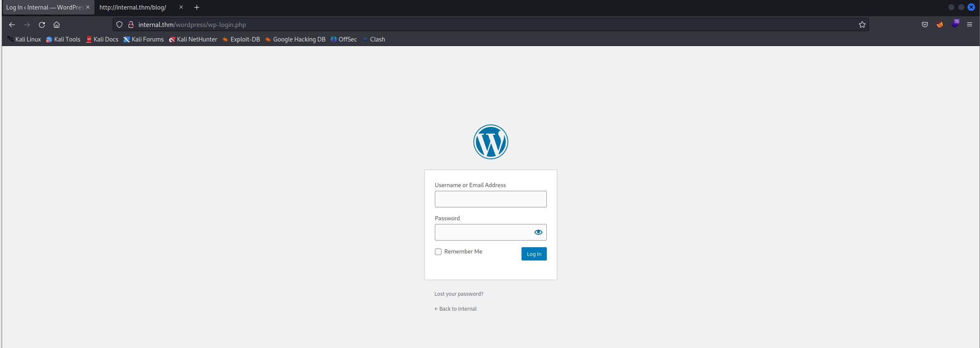This screenshot has height=348, width=980.
Task: Switch to the internal.thm/blog tab
Action: [x=133, y=7]
